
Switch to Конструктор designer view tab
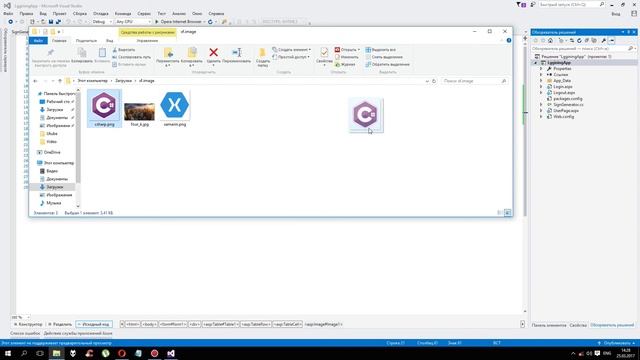[x=28, y=324]
